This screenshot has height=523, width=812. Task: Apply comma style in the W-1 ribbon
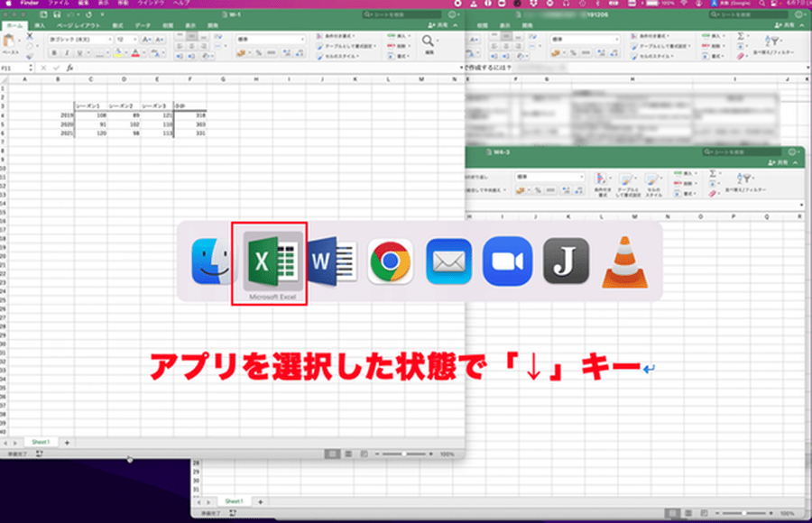271,53
